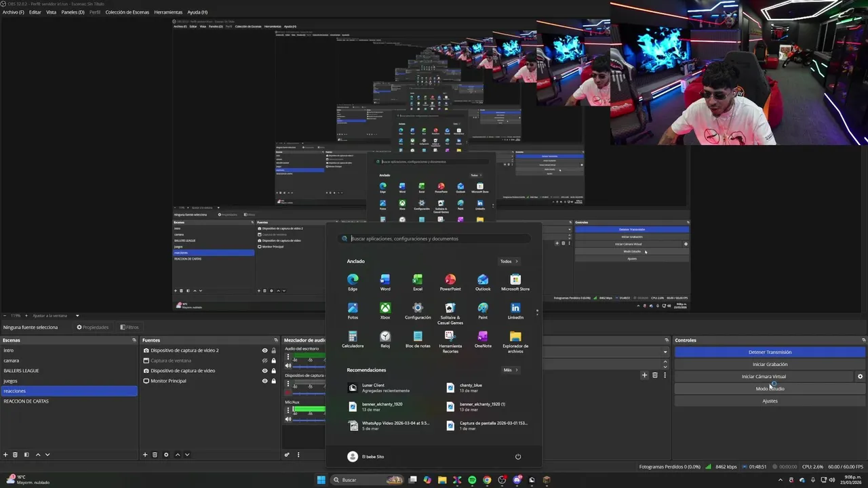Open Calculadora in the Start menu
This screenshot has height=488, width=868.
click(353, 340)
